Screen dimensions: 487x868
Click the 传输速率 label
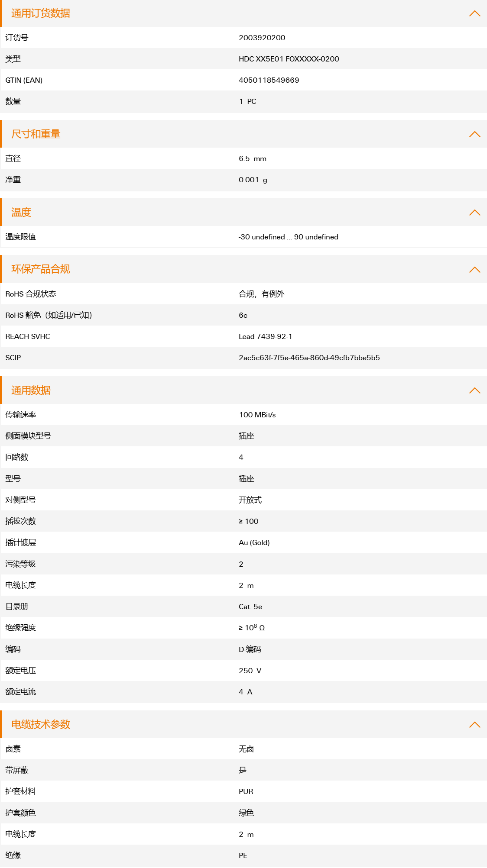[x=21, y=415]
